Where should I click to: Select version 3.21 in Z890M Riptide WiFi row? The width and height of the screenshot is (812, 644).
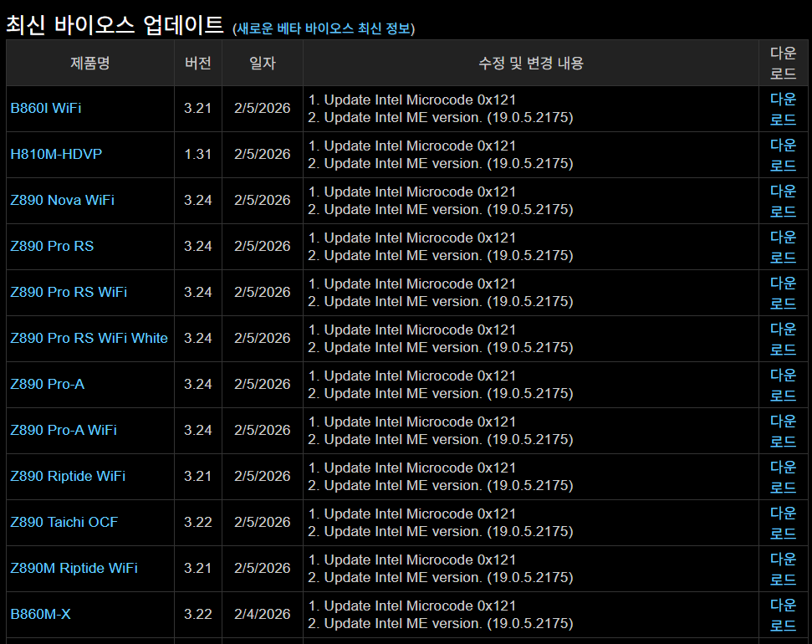coord(198,569)
